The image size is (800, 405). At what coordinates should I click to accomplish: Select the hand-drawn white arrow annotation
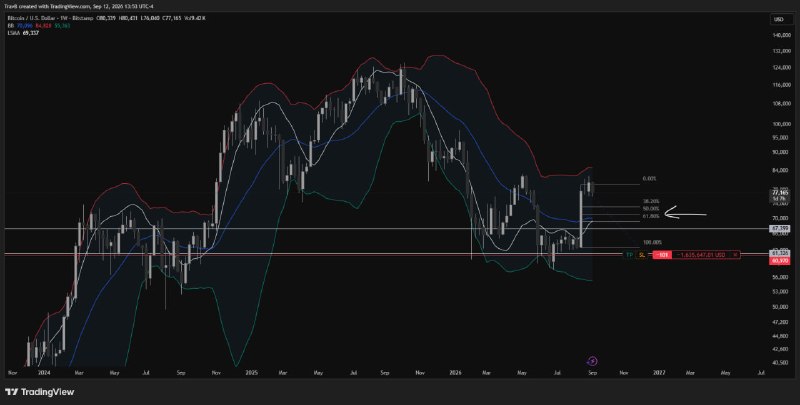pos(686,213)
